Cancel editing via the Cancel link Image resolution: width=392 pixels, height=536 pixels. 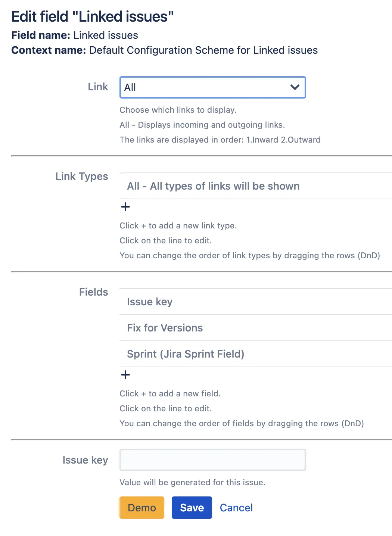click(236, 508)
